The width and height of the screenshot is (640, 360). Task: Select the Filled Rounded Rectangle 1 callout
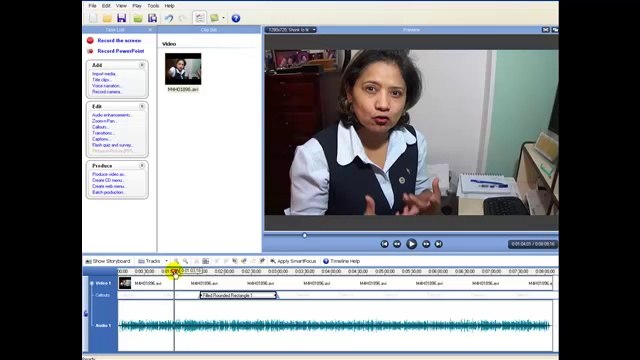[x=238, y=295]
